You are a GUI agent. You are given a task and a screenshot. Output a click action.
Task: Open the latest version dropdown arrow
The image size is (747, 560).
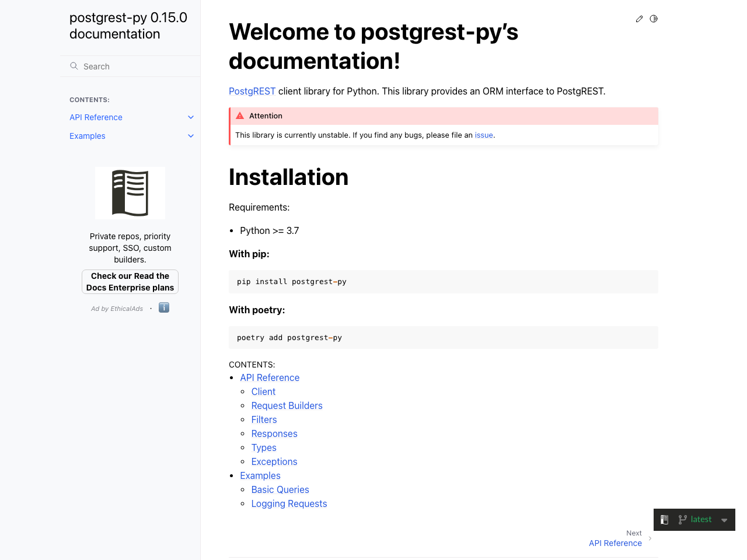click(x=724, y=519)
